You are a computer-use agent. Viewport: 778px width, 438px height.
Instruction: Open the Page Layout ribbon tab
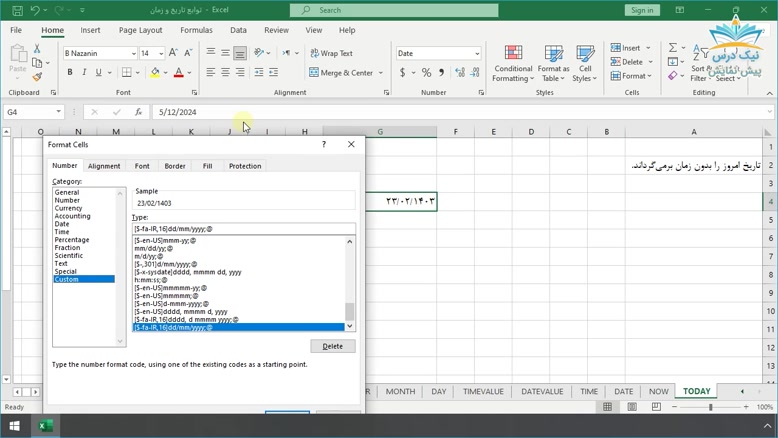(140, 30)
